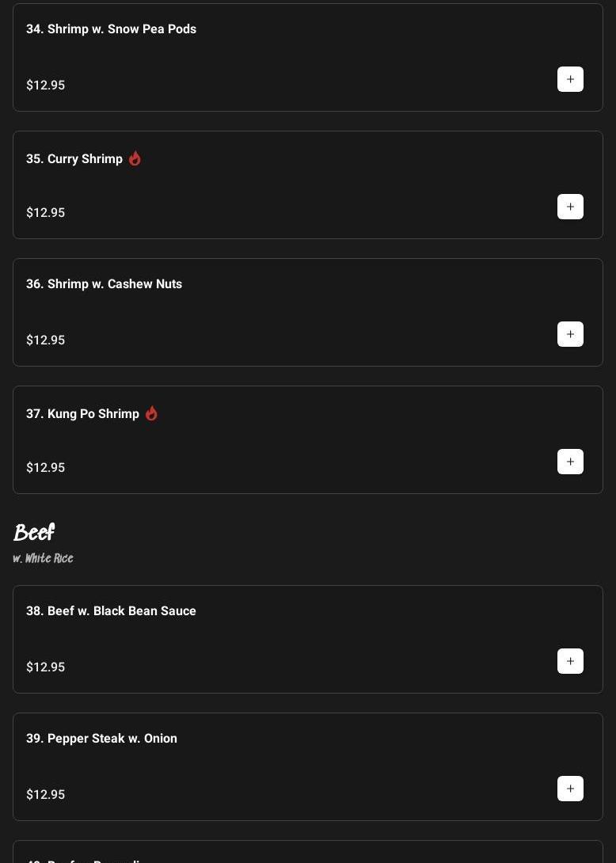
Task: View 38. Beef w. Black Bean Sauce details
Action: coord(111,611)
